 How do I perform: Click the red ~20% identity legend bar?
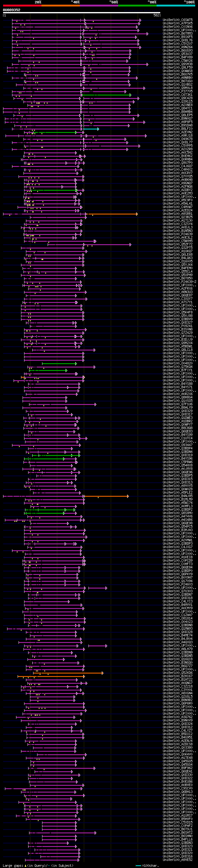point(22,6)
